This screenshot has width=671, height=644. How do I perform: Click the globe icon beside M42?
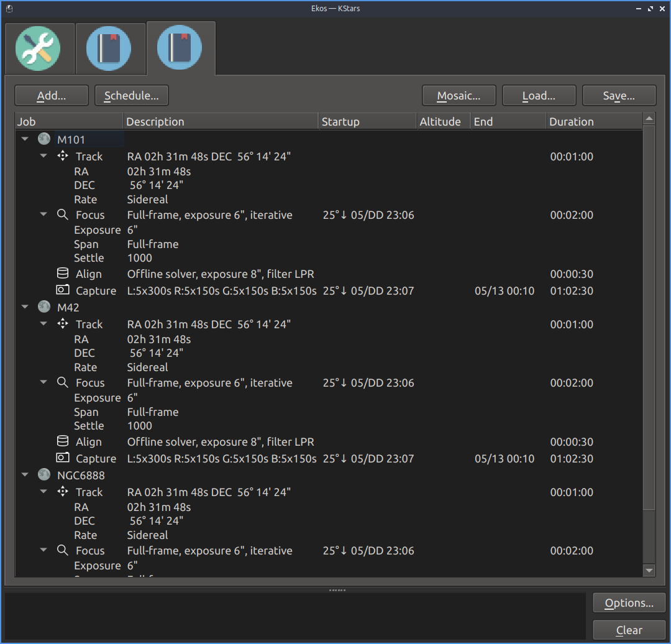pyautogui.click(x=44, y=306)
